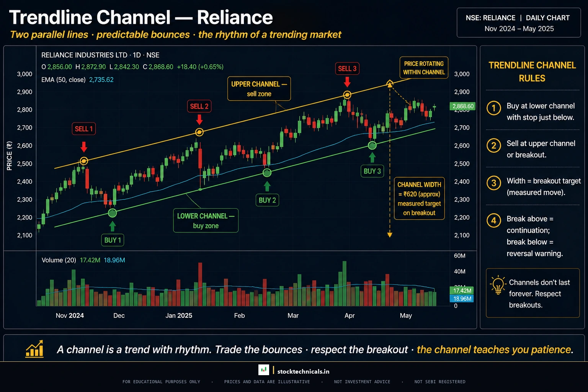This screenshot has height=392, width=588.
Task: Click the close value C 2,868.60
Action: 158,67
